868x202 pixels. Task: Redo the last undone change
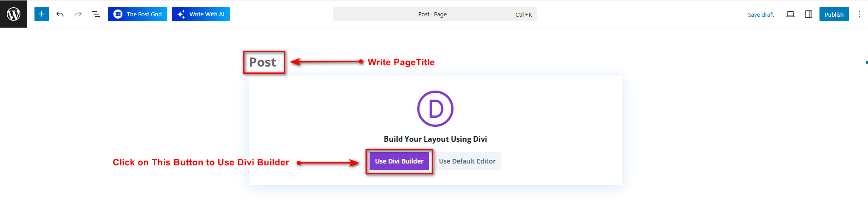coord(78,14)
